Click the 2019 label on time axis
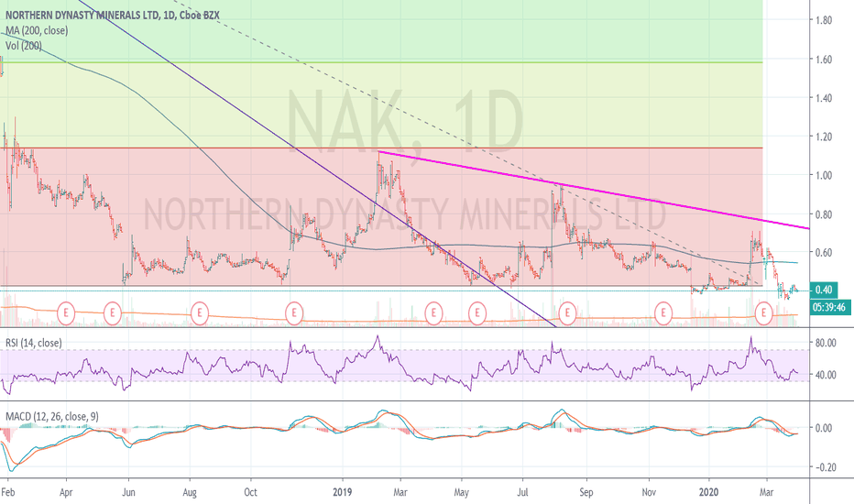 click(342, 492)
